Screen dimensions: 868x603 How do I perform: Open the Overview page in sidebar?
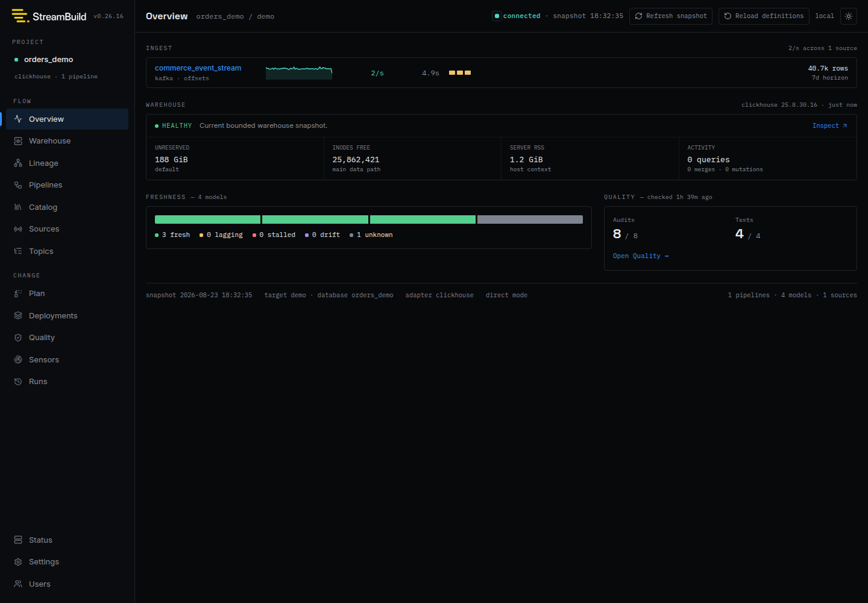68,119
